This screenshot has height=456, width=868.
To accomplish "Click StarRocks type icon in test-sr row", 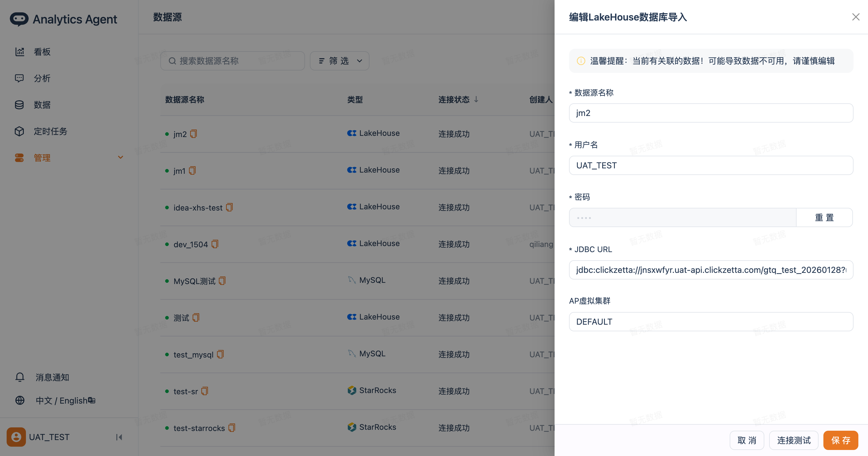I will [352, 390].
